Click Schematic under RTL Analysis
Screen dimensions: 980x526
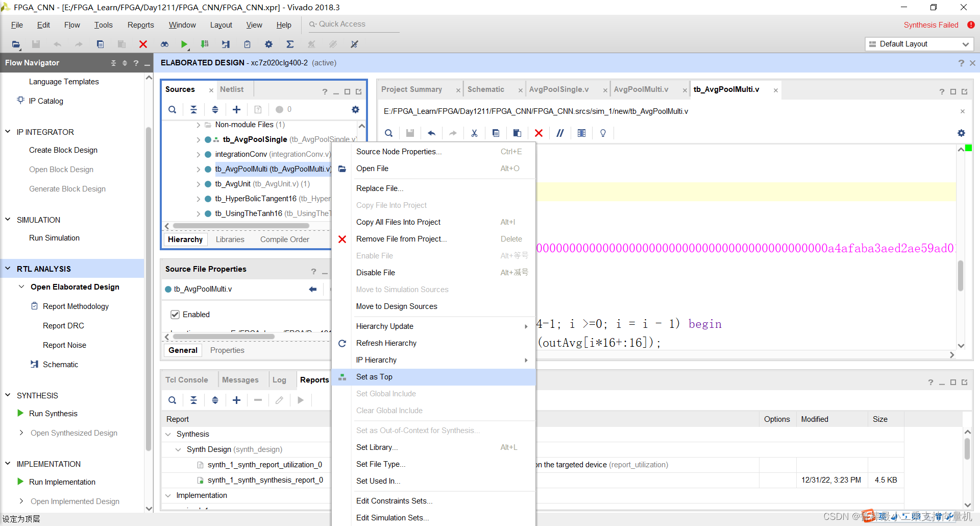click(60, 365)
